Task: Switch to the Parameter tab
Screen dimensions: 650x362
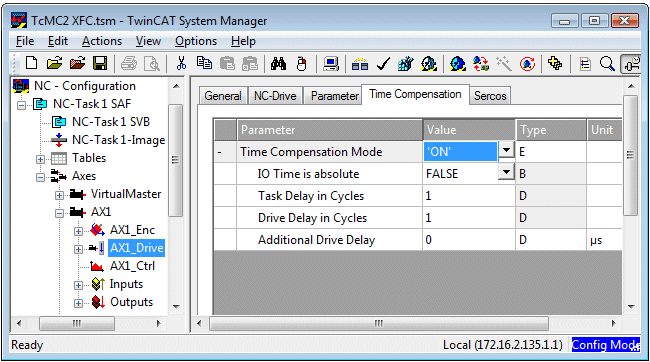Action: tap(334, 96)
